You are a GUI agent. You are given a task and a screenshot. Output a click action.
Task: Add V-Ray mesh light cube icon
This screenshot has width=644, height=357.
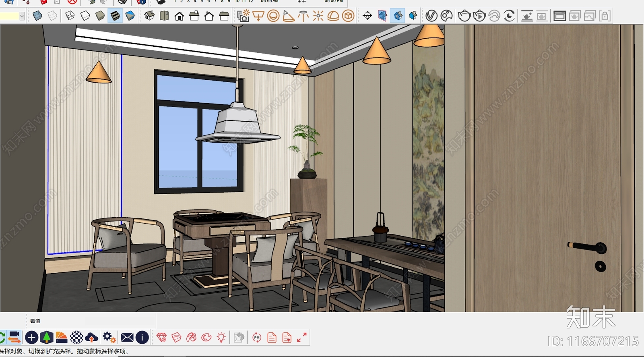[x=348, y=16]
